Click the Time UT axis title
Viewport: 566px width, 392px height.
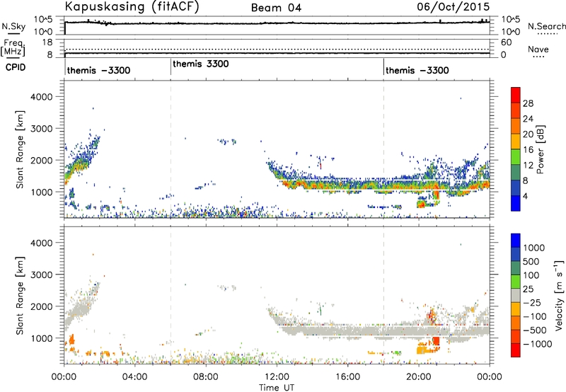tap(277, 388)
